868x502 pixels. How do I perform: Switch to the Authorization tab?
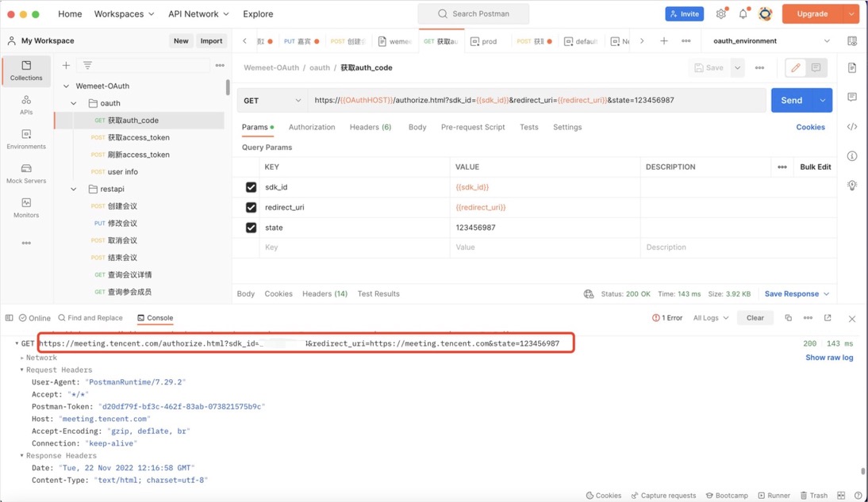pos(312,127)
